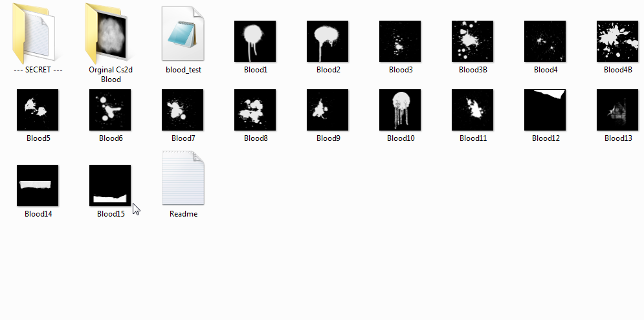The image size is (644, 320).
Task: Select the Blood1 image thumbnail
Action: (x=255, y=41)
